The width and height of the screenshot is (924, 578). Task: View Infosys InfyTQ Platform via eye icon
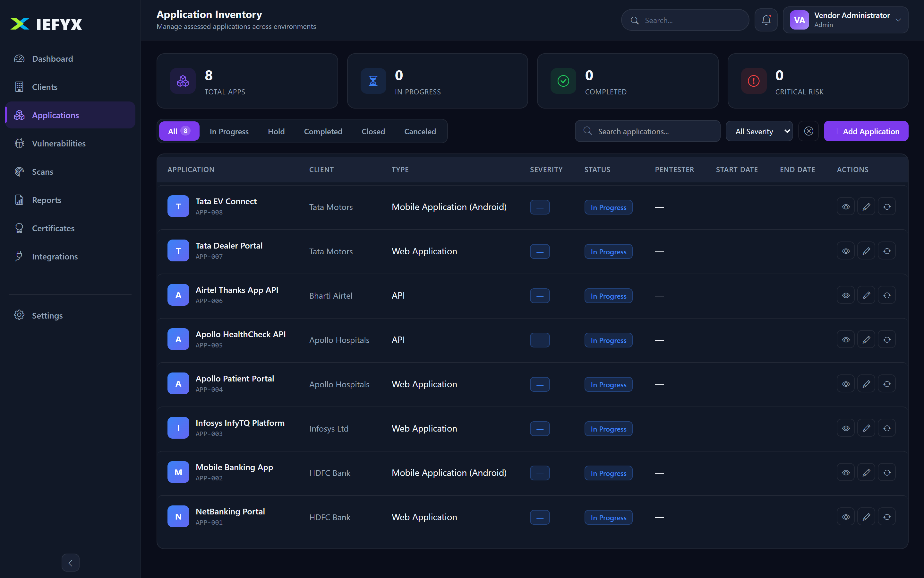coord(846,428)
